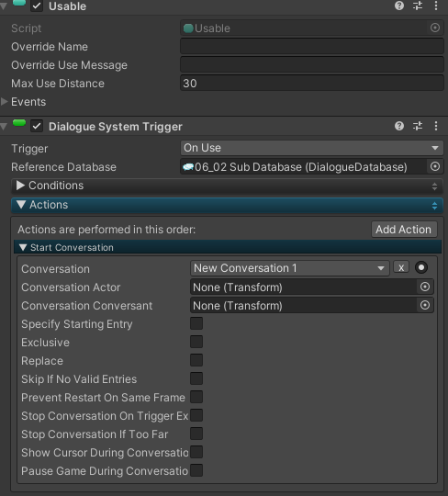Check the Exclusive option
The image size is (448, 496).
(196, 342)
